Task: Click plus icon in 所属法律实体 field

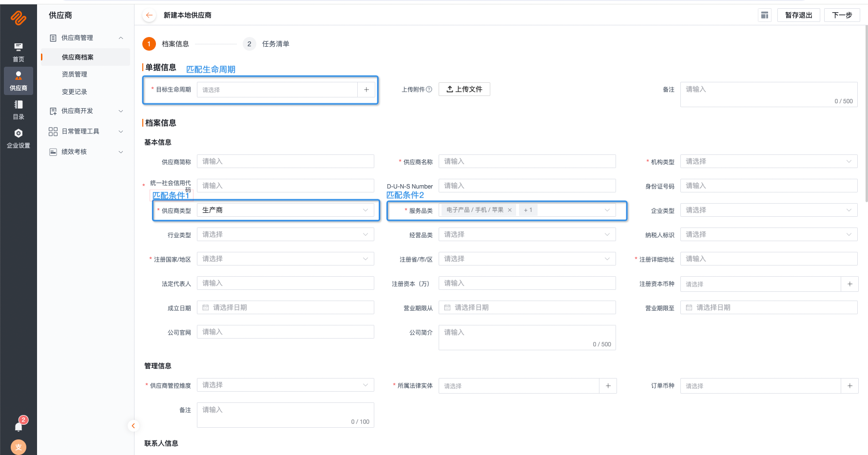Action: [608, 386]
